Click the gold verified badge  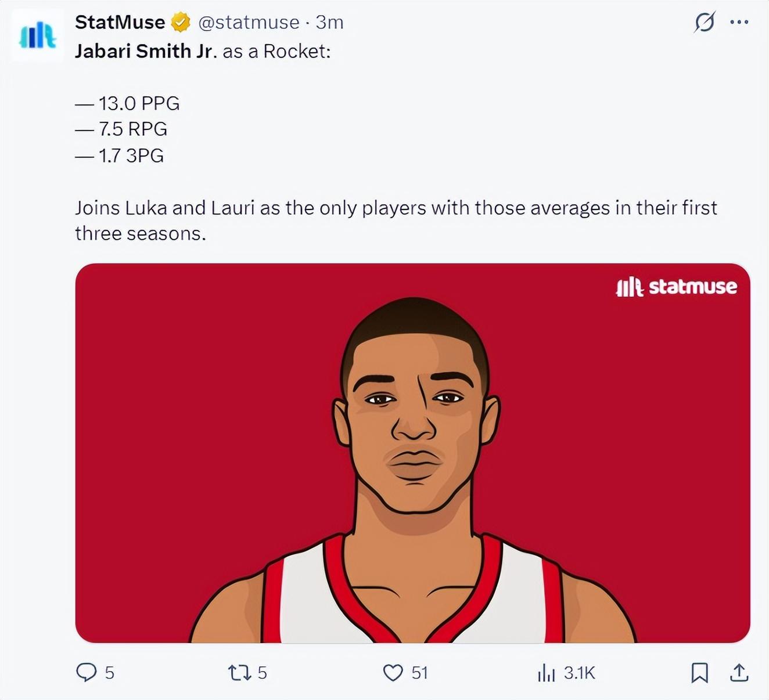[181, 23]
